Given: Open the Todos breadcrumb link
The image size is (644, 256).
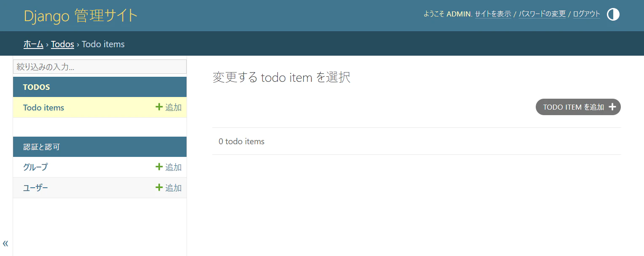Looking at the screenshot, I should tap(62, 44).
